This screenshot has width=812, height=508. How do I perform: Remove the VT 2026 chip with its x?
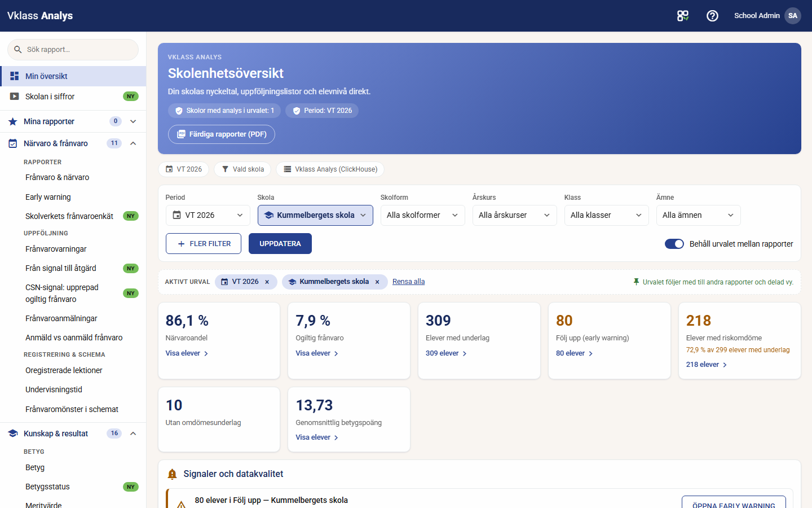click(x=267, y=282)
